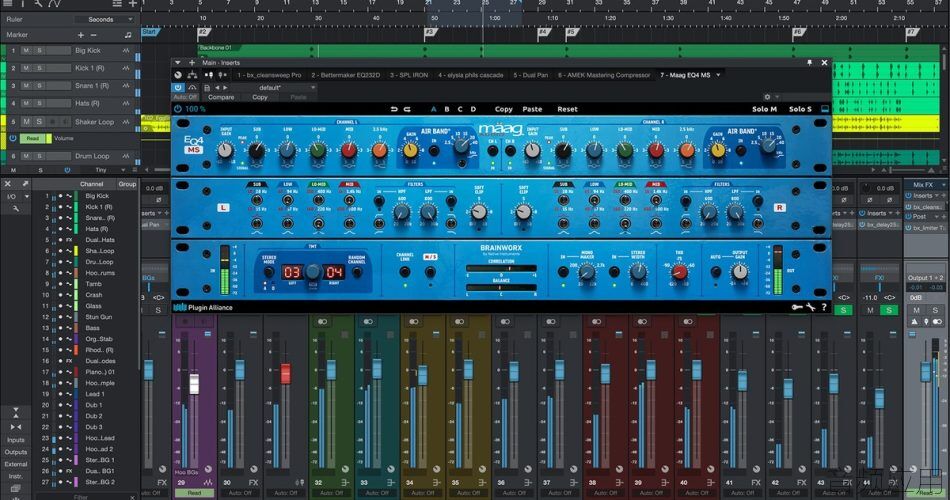Open the Ruler Seconds dropdown

click(x=105, y=19)
